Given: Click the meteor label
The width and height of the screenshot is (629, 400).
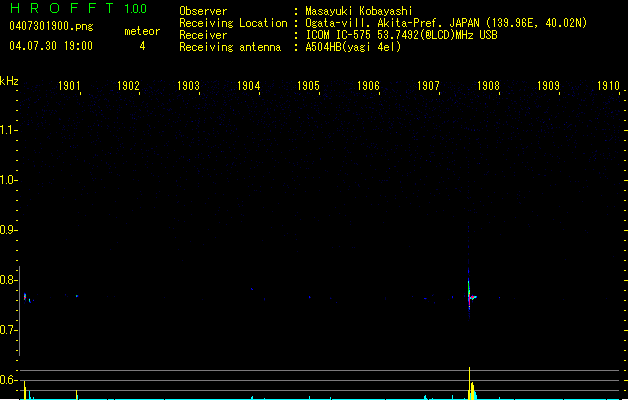Looking at the screenshot, I should coord(142,31).
